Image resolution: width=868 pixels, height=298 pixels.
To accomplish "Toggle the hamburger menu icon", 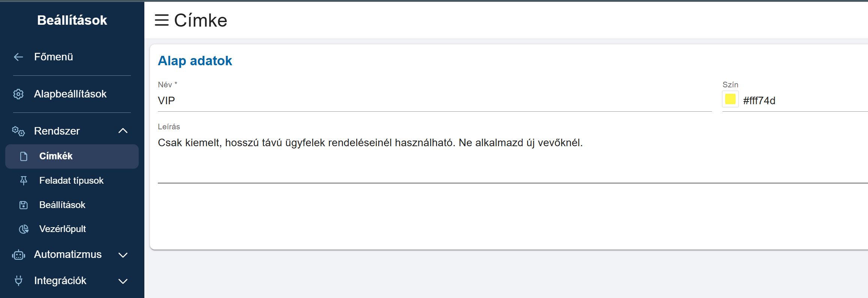I will (162, 20).
